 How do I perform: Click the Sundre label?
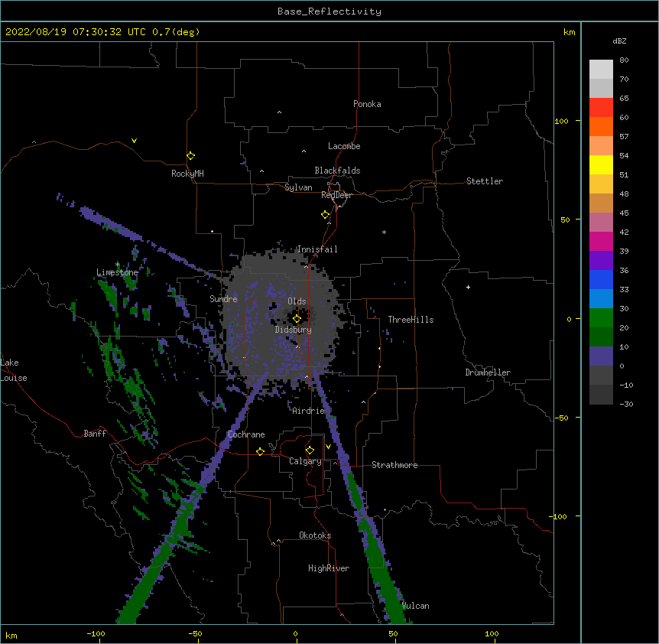(x=223, y=299)
